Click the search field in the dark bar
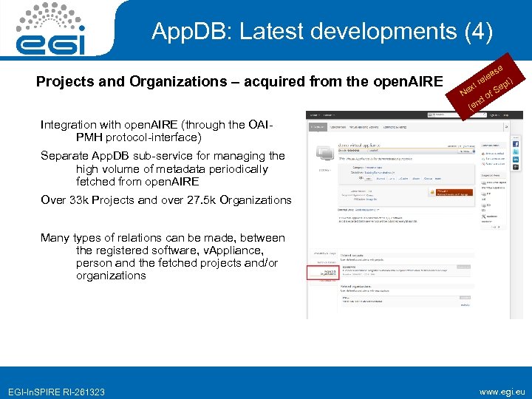Image resolution: width=532 pixels, height=399 pixels. point(457,115)
